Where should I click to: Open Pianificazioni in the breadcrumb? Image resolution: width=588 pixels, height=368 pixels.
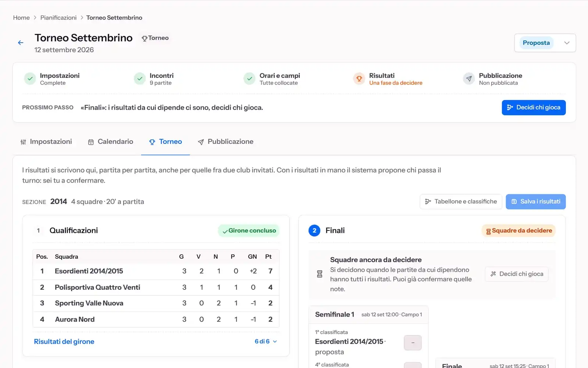tap(58, 18)
